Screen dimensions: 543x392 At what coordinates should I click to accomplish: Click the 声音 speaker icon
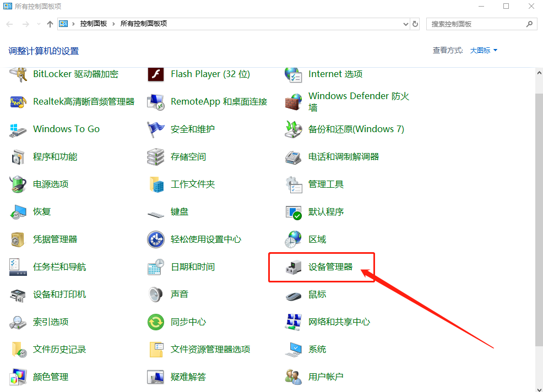156,295
